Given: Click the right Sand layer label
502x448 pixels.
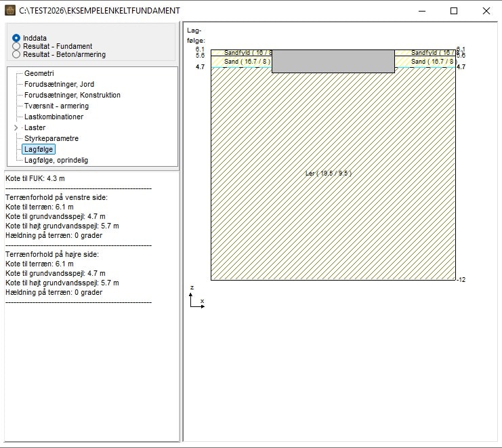Looking at the screenshot, I should point(432,62).
